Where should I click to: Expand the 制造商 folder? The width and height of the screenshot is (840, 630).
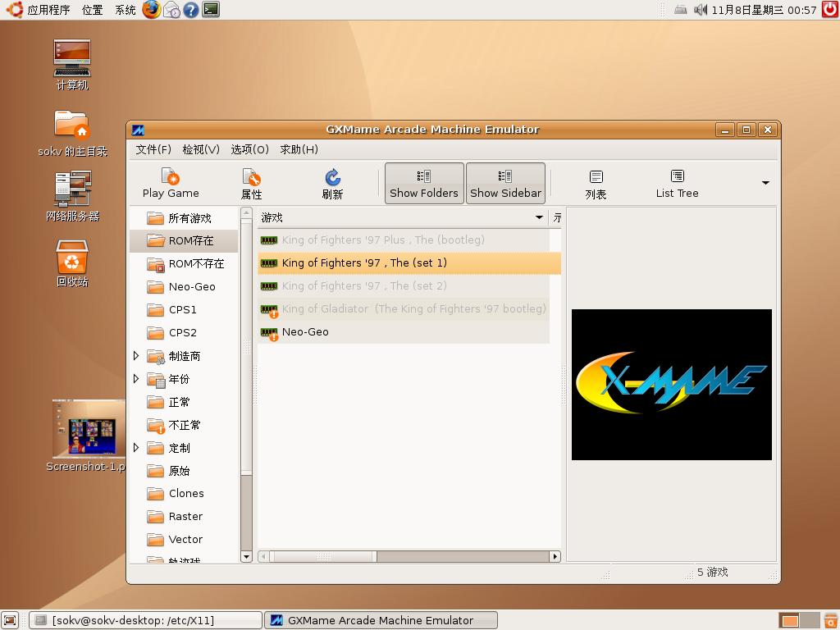(x=136, y=356)
